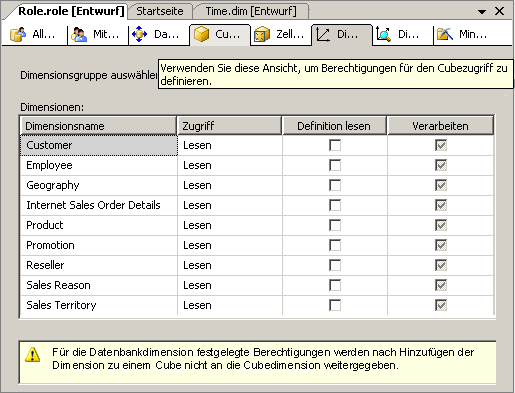This screenshot has width=515, height=393.
Task: Click the Dimensionen axes icon
Action: [323, 34]
